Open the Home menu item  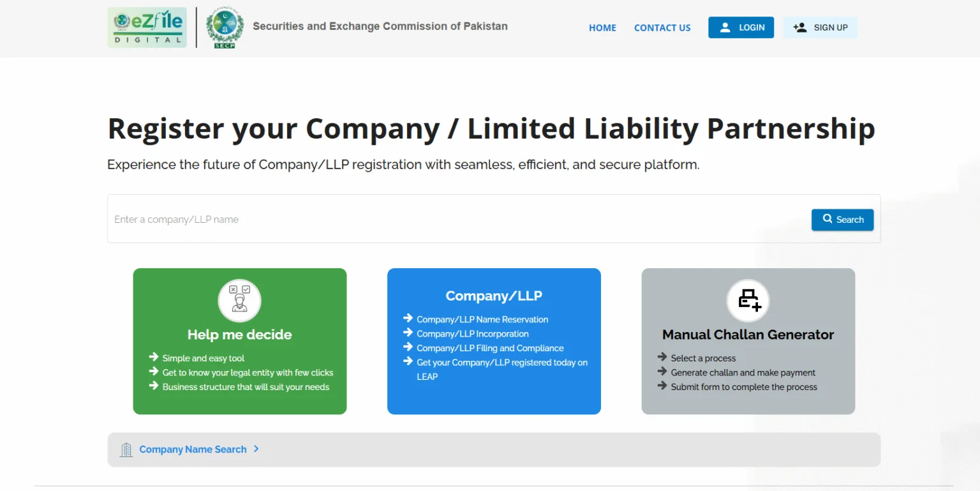tap(602, 28)
